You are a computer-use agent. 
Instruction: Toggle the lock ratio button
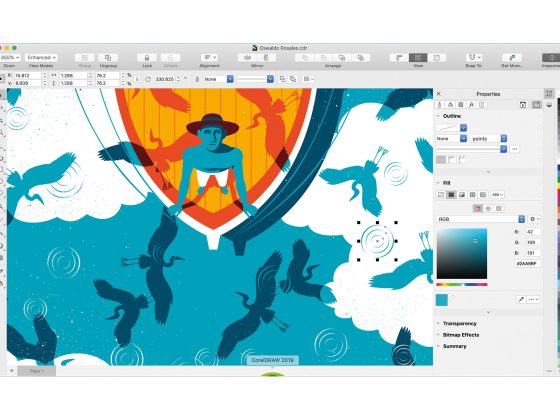pyautogui.click(x=137, y=79)
